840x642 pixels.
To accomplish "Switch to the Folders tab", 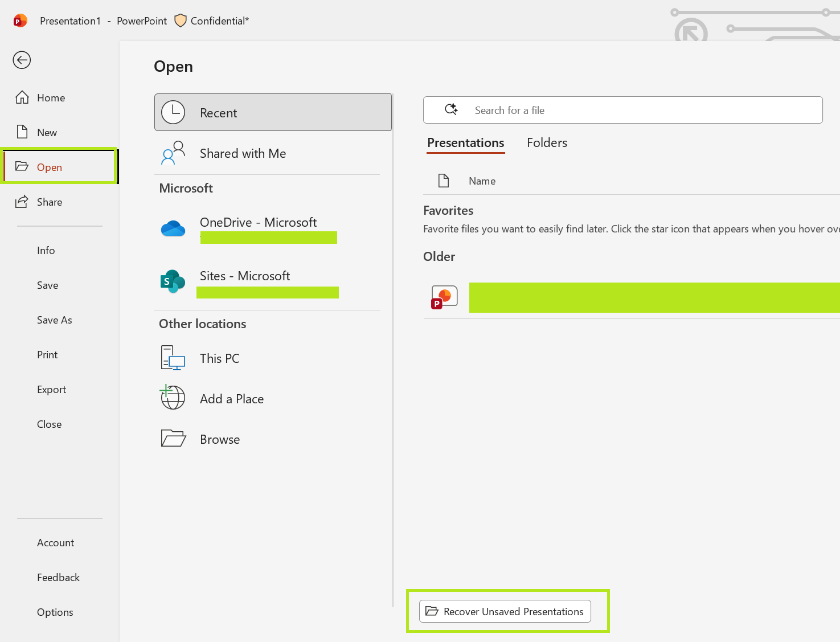I will tap(547, 143).
